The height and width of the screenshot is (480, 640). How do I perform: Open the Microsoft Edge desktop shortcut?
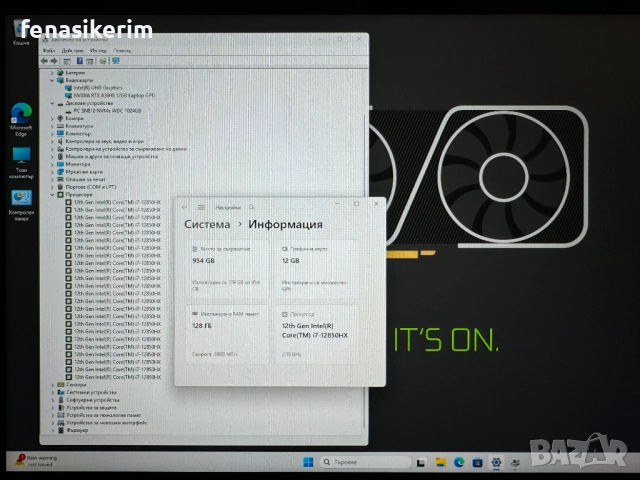pos(21,119)
